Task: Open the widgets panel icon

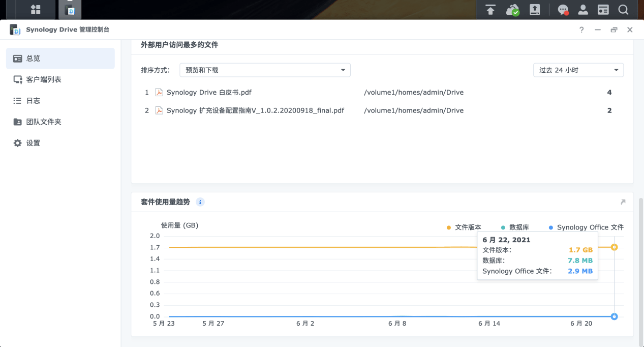Action: 603,10
